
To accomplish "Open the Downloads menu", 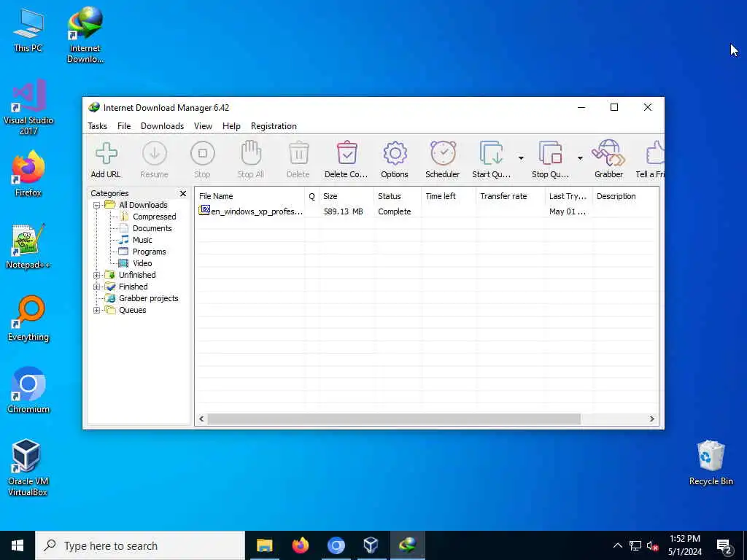I will click(163, 126).
